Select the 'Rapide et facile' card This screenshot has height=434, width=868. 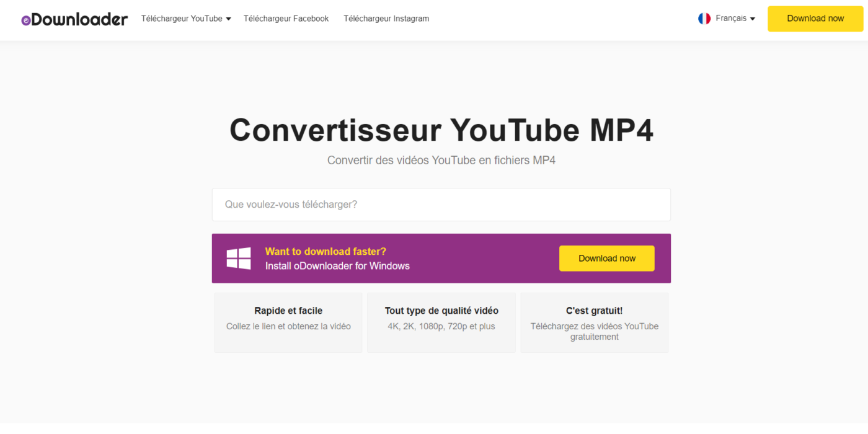coord(288,322)
